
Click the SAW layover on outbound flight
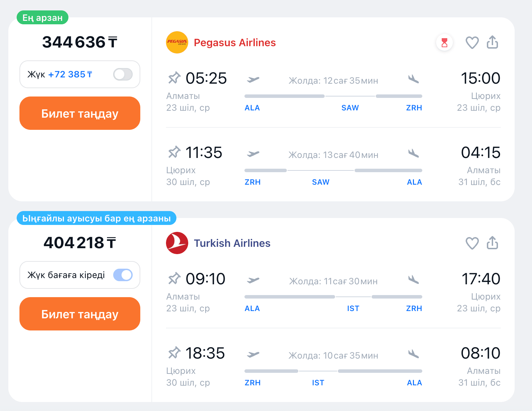350,108
